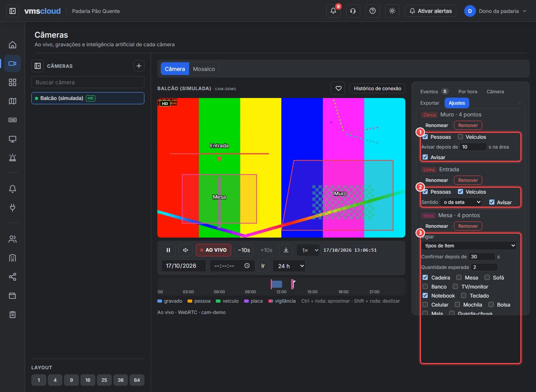Viewport: 536px width, 392px height.
Task: Mute audio with the speaker icon
Action: 186,250
